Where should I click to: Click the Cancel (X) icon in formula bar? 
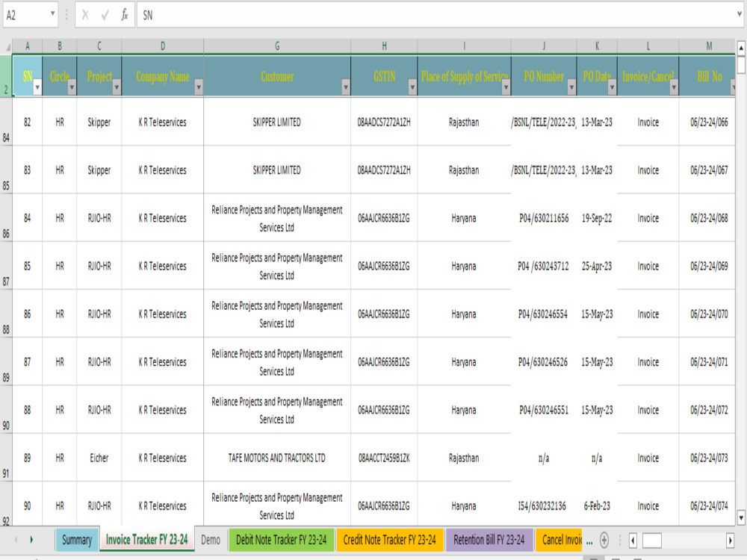tap(85, 15)
